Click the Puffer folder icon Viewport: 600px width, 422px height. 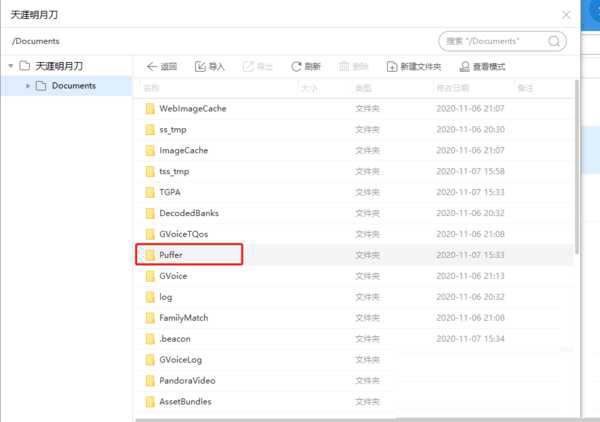(150, 255)
